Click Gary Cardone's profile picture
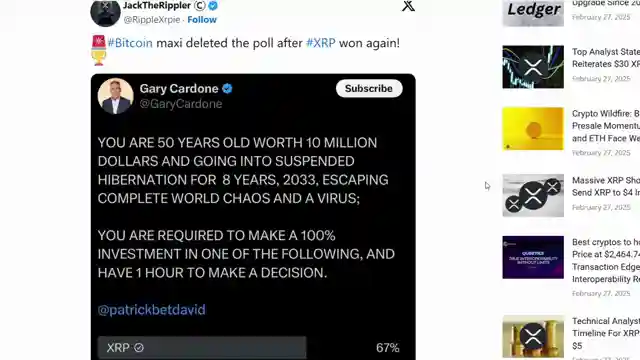Image resolution: width=640 pixels, height=360 pixels. tap(116, 96)
